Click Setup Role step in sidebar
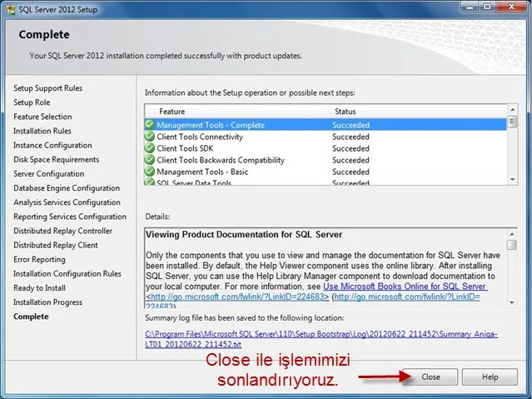This screenshot has width=532, height=399. coord(32,102)
